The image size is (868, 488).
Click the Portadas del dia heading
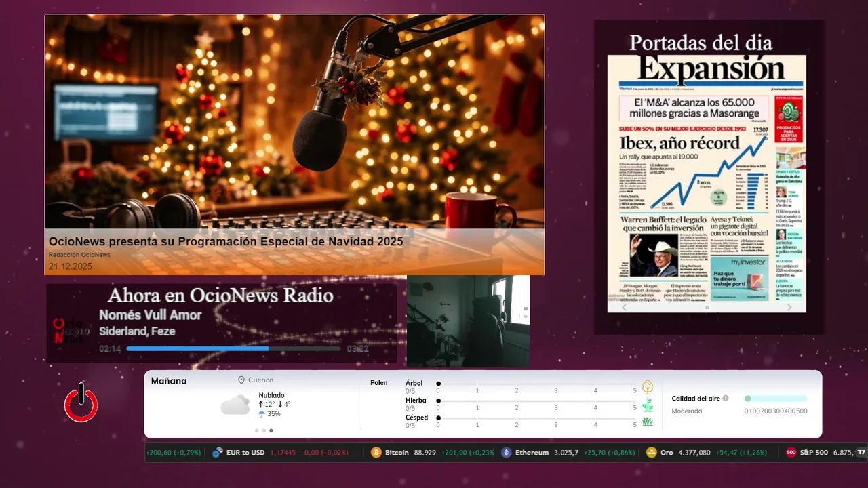click(701, 43)
